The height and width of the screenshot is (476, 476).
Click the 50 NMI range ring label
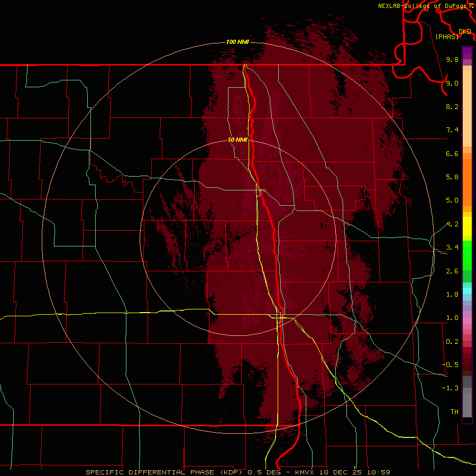tap(237, 140)
